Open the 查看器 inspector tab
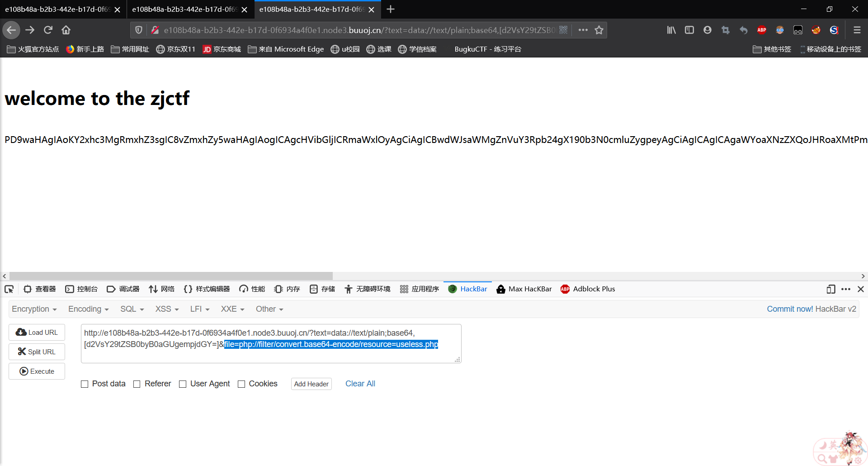Screen dimensions: 868x466 tap(40, 289)
